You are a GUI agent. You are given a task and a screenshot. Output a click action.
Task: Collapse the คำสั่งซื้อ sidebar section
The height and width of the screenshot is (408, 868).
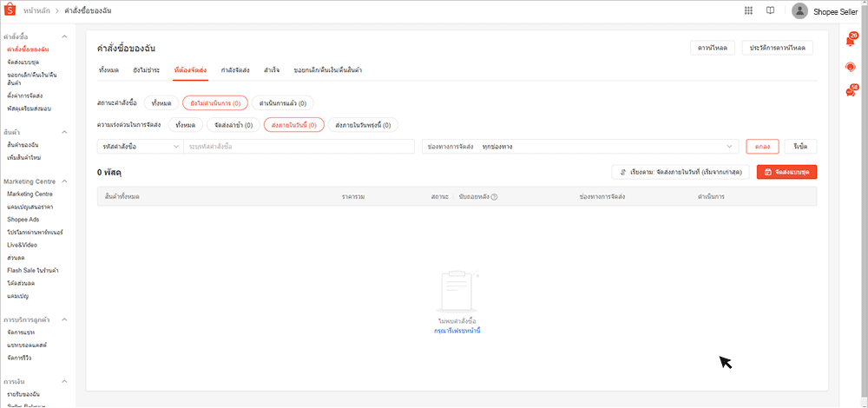[x=64, y=36]
